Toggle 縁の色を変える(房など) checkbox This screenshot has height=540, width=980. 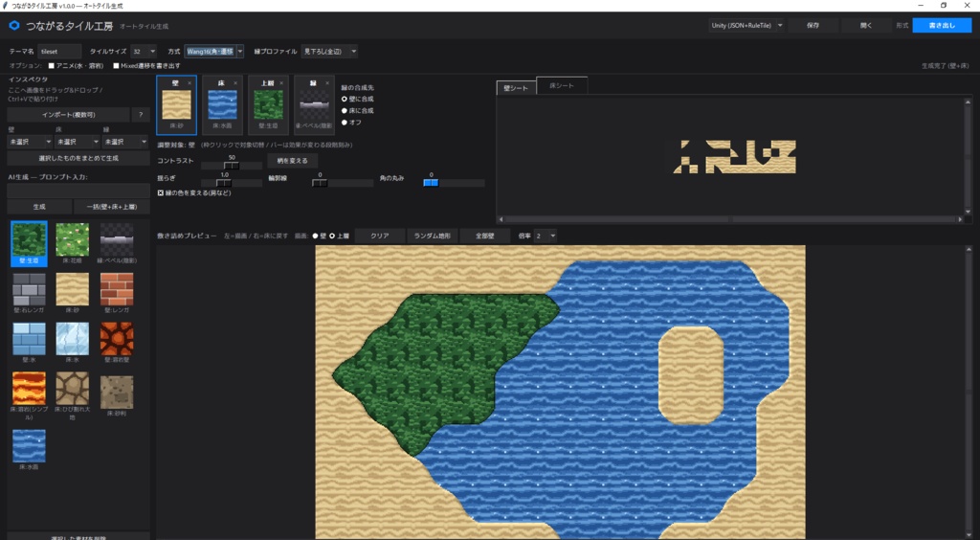click(x=161, y=193)
